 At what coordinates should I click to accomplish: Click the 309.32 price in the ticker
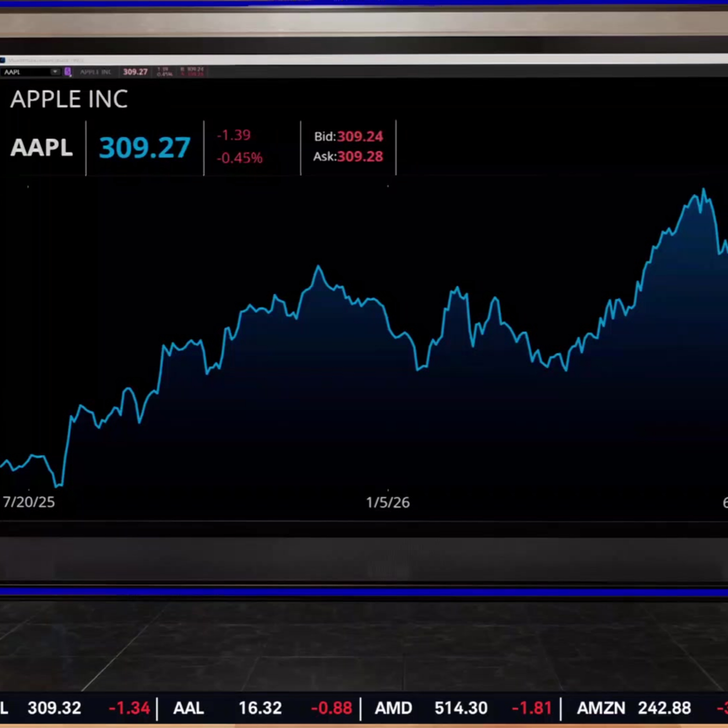click(x=55, y=708)
